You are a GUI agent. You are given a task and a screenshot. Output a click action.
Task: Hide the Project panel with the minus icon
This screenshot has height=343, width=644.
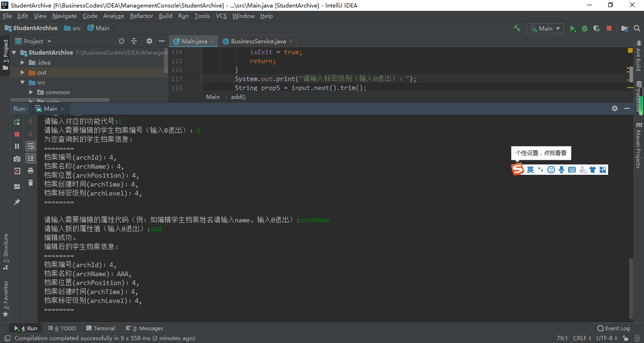[162, 41]
